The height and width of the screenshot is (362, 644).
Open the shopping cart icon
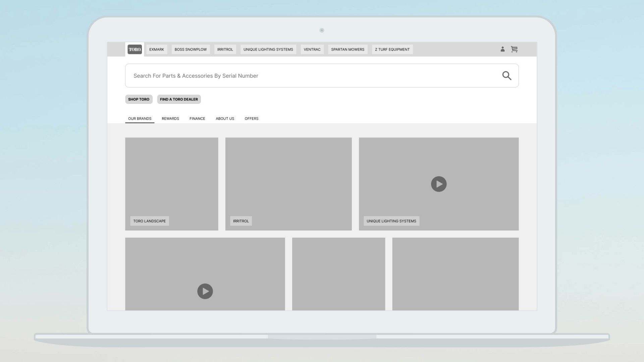[x=514, y=49]
